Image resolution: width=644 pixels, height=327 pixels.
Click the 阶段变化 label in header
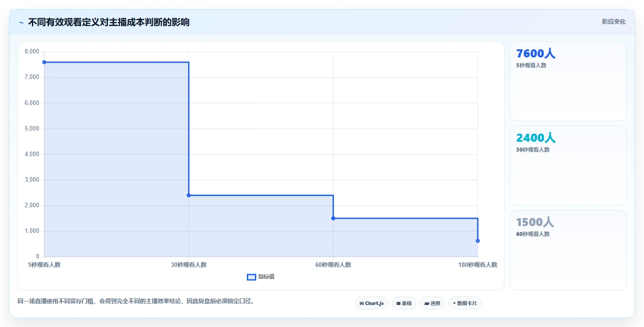pyautogui.click(x=613, y=22)
